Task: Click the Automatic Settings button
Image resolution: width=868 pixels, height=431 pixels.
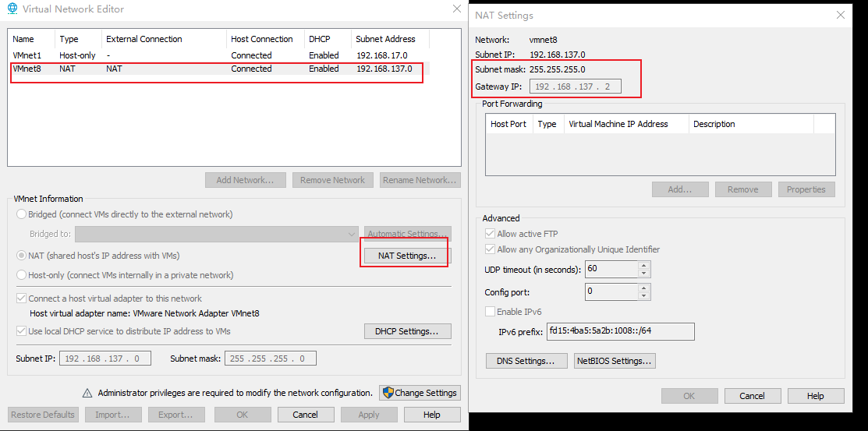Action: 407,234
